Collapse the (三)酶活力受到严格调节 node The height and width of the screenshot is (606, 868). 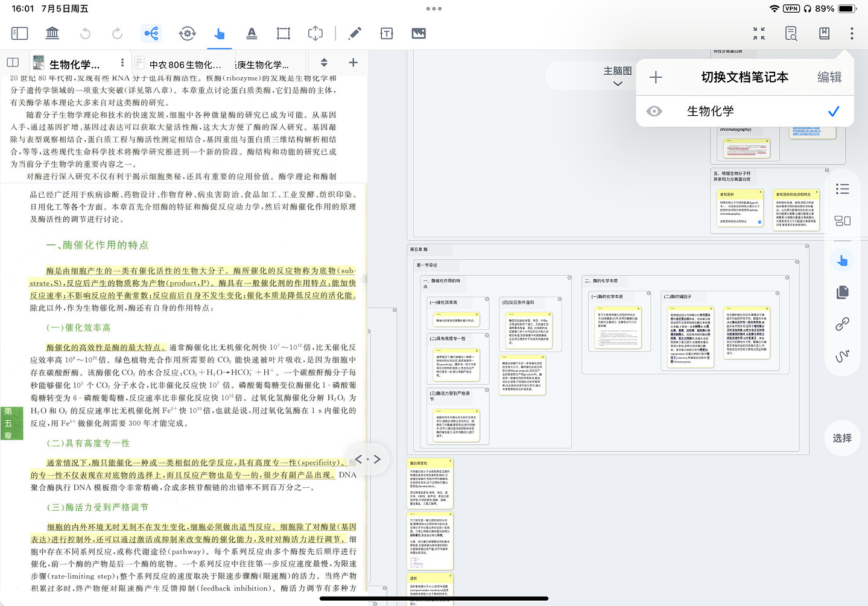(x=486, y=390)
